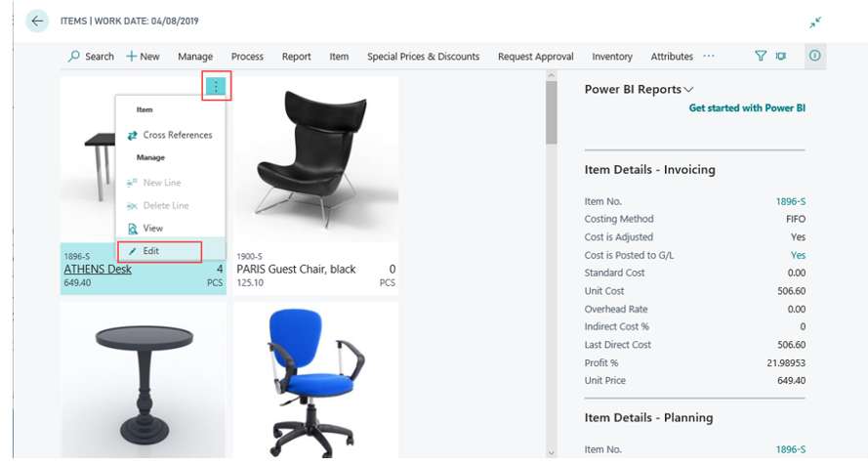Screen dimensions: 868x465
Task: Open the Inventory menu
Action: tap(612, 57)
